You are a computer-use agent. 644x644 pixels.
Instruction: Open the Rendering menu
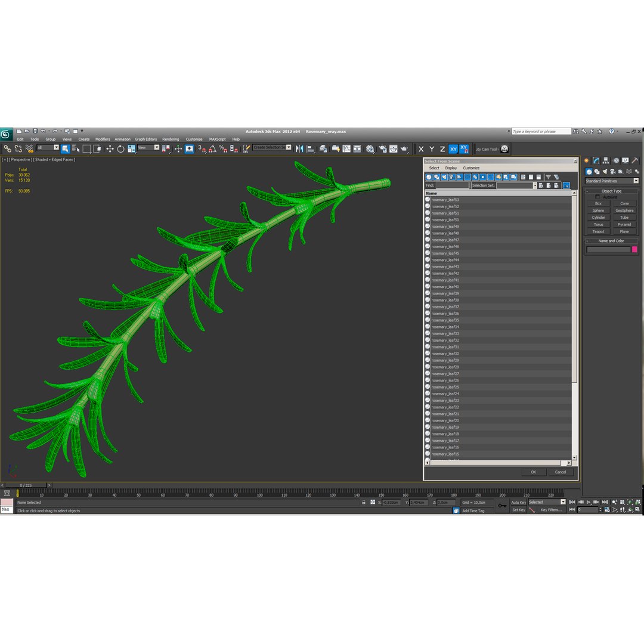171,139
